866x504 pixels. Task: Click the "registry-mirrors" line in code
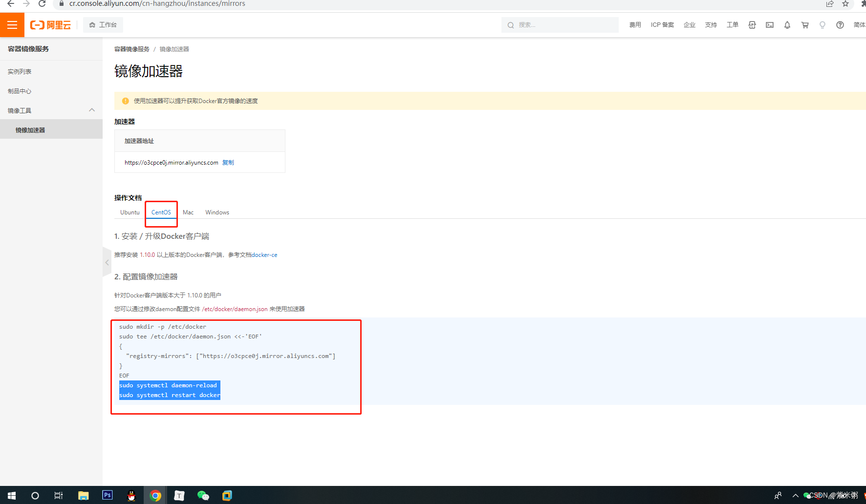231,356
